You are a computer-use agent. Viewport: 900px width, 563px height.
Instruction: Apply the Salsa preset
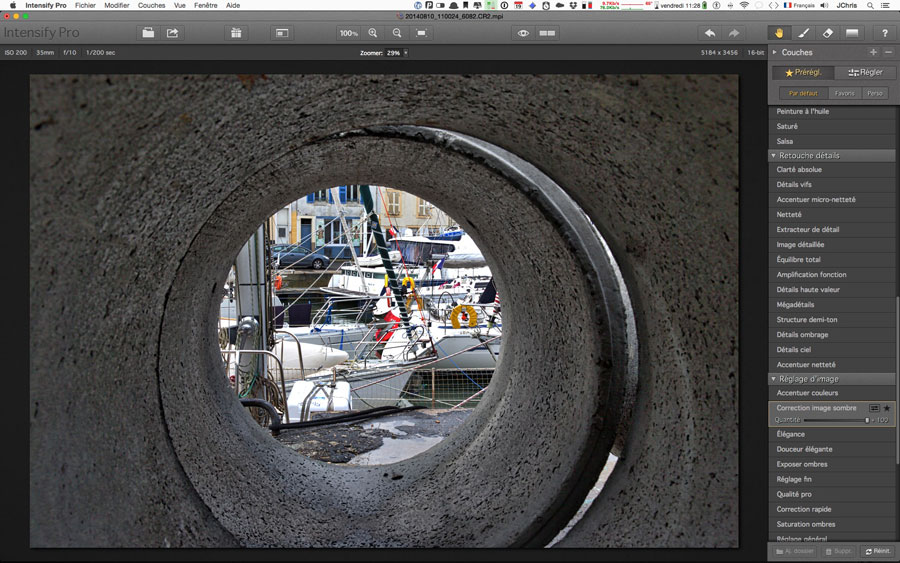pos(832,141)
